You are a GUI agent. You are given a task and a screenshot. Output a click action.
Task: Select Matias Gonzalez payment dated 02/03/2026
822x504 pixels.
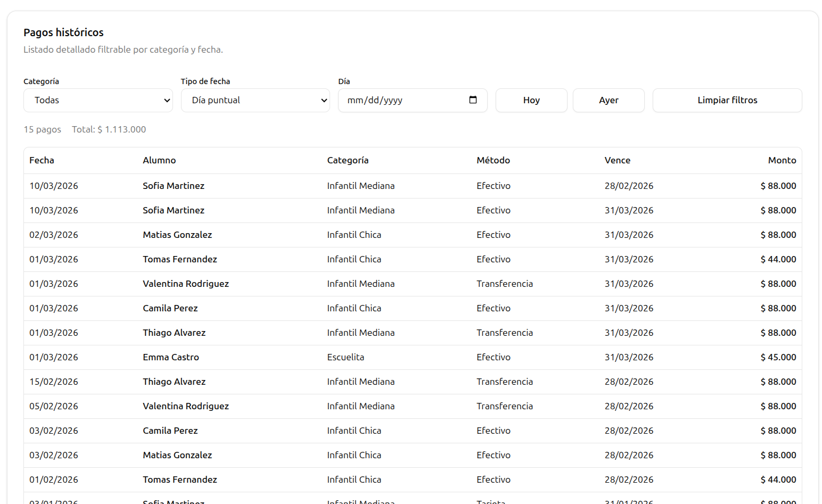177,235
